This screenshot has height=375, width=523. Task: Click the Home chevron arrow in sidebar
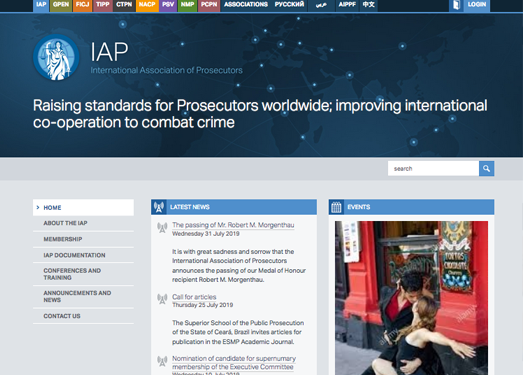38,208
